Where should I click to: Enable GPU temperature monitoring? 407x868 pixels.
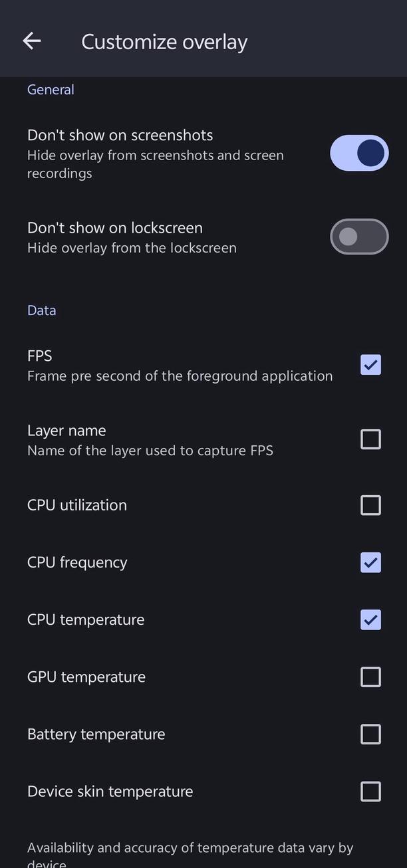tap(370, 677)
